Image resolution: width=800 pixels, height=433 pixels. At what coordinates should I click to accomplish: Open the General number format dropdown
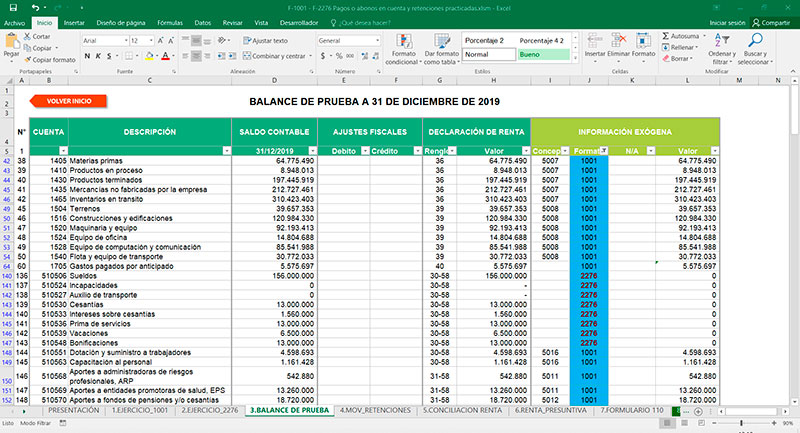[378, 40]
